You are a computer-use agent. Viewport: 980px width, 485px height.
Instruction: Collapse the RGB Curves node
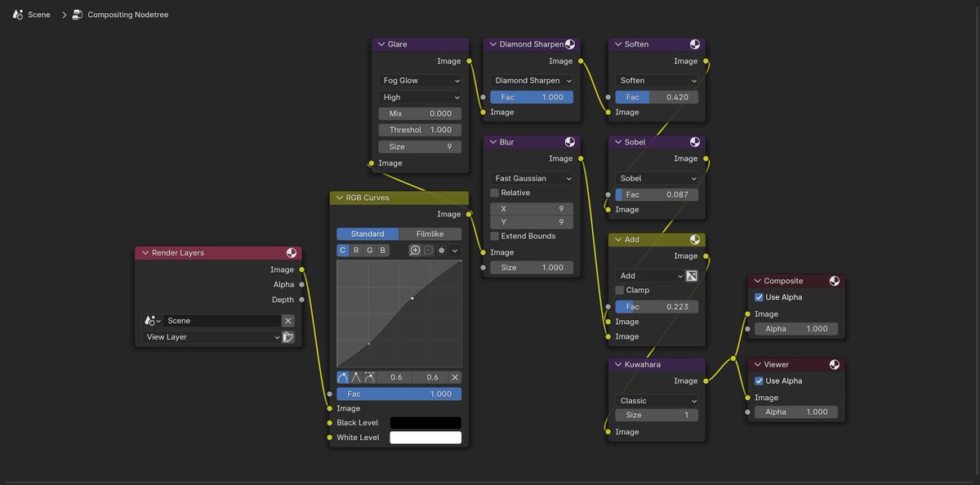(x=338, y=198)
